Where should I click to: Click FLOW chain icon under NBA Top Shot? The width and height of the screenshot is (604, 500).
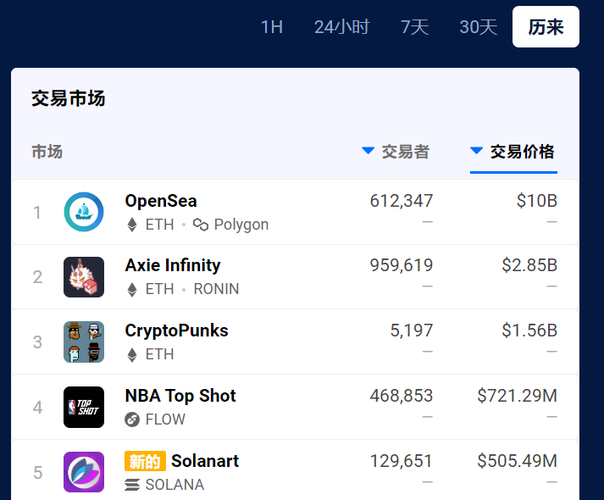[x=132, y=419]
